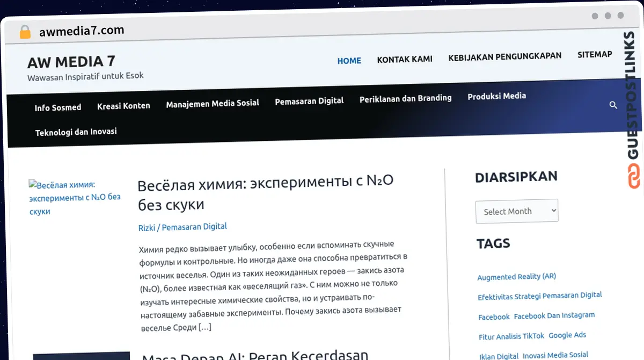Image resolution: width=644 pixels, height=360 pixels.
Task: Click author name Rizki
Action: 147,228
